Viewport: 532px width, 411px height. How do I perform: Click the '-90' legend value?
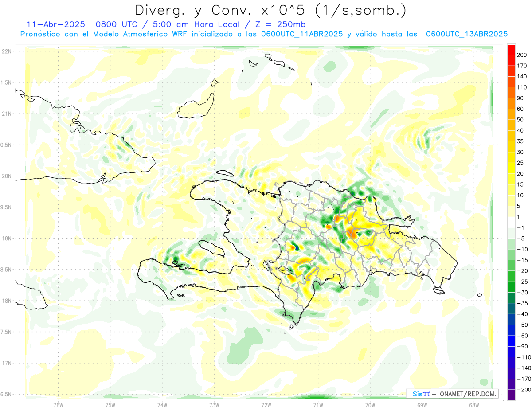coord(523,347)
